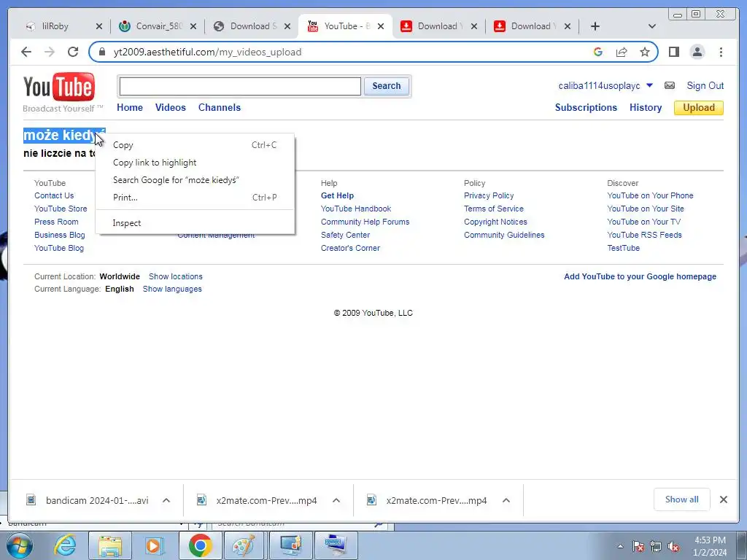Viewport: 747px width, 560px height.
Task: Select Print... in context menu
Action: (x=195, y=198)
